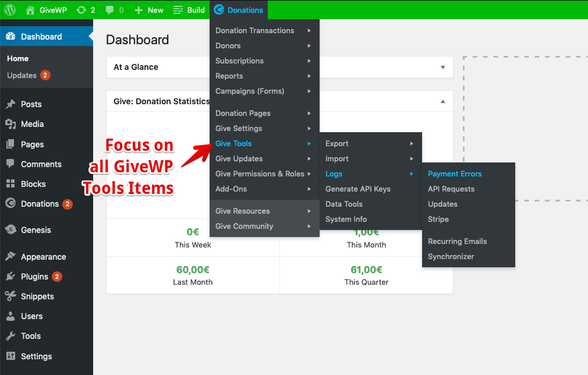Viewport: 588px width, 375px height.
Task: Click the At a Glance panel title
Action: point(136,67)
